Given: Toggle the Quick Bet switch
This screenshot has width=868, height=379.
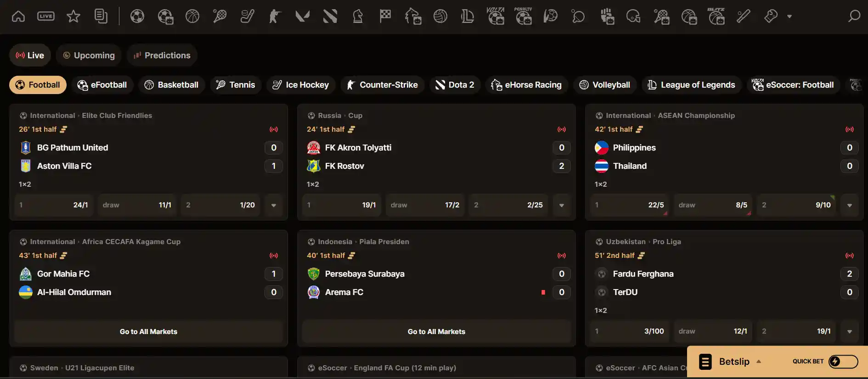Looking at the screenshot, I should coord(843,362).
